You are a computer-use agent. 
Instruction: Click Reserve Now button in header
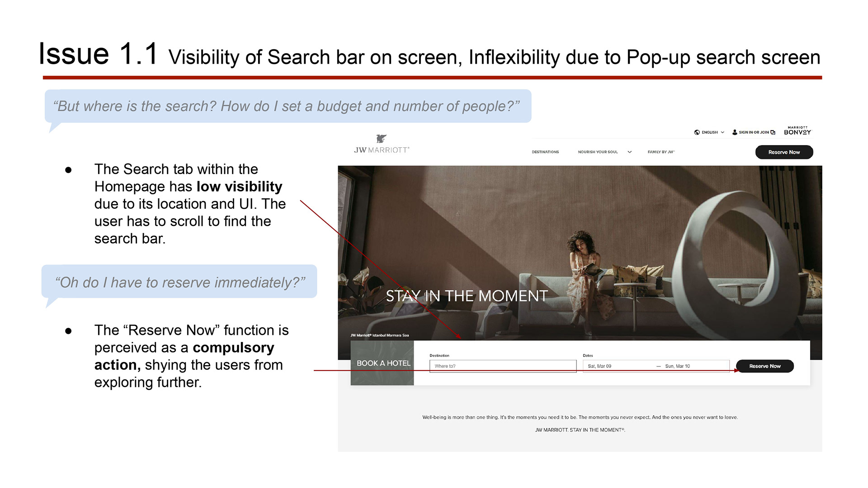coord(784,152)
